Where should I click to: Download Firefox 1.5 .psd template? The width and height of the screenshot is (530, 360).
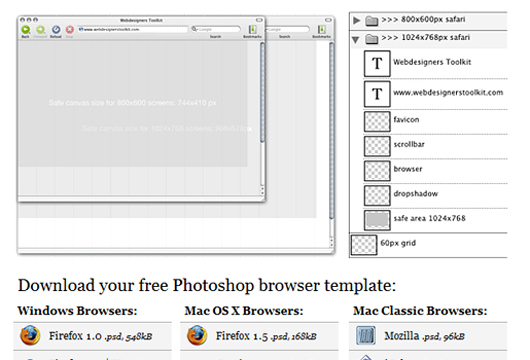(x=266, y=336)
